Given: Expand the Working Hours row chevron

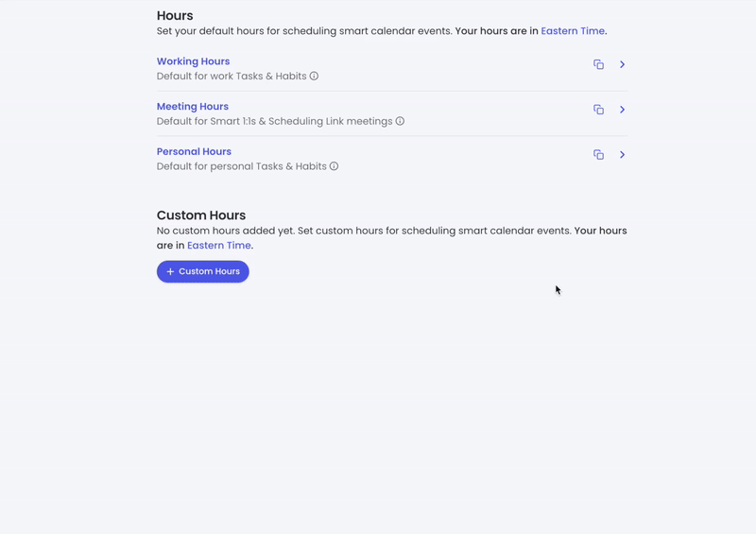Looking at the screenshot, I should [622, 64].
